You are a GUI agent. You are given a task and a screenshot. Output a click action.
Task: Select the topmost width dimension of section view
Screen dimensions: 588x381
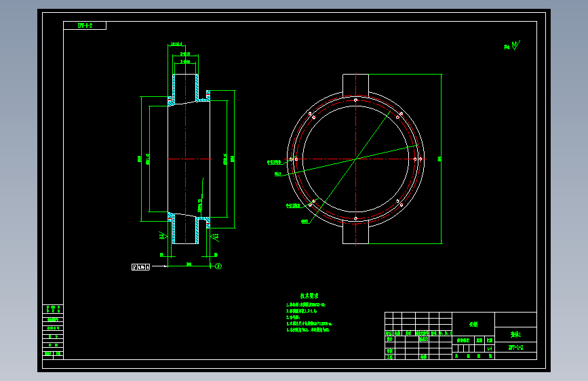[x=176, y=44]
